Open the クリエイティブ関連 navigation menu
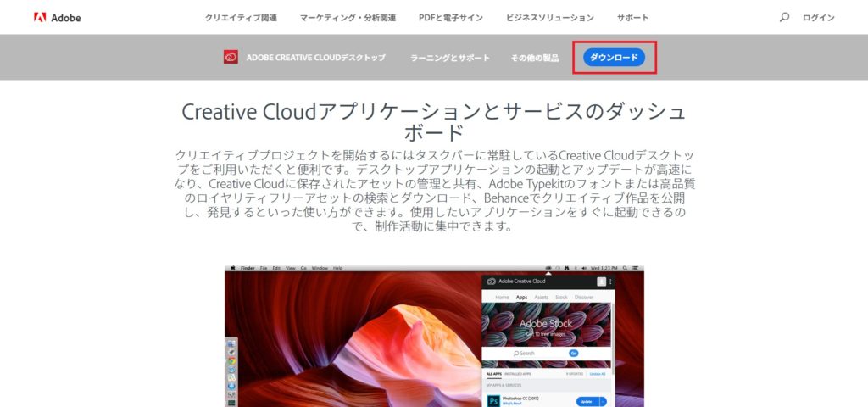The width and height of the screenshot is (868, 407). (241, 18)
